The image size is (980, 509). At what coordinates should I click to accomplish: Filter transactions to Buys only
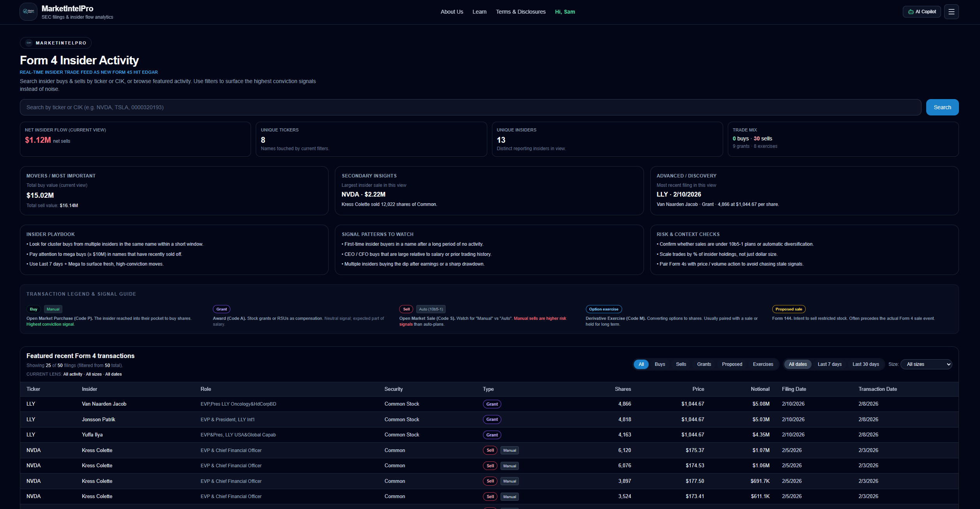click(660, 364)
